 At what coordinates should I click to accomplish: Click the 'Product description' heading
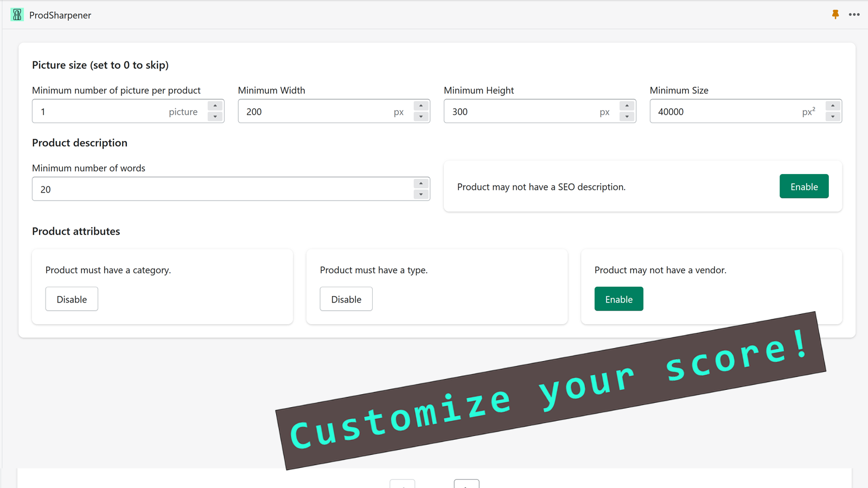click(80, 143)
